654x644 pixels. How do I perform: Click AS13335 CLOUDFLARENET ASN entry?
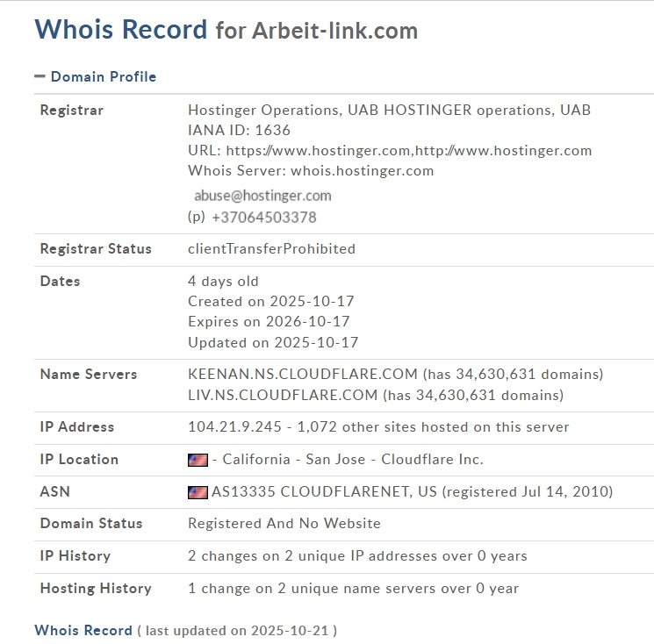click(x=325, y=492)
